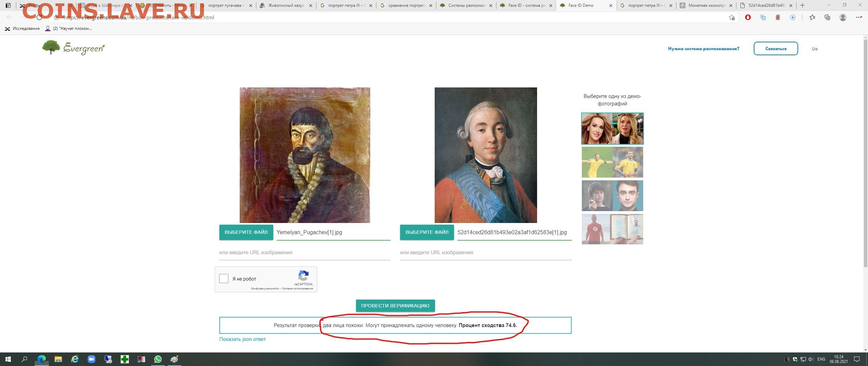The image size is (868, 366).
Task: Refresh the page with the reload icon
Action: 40,17
